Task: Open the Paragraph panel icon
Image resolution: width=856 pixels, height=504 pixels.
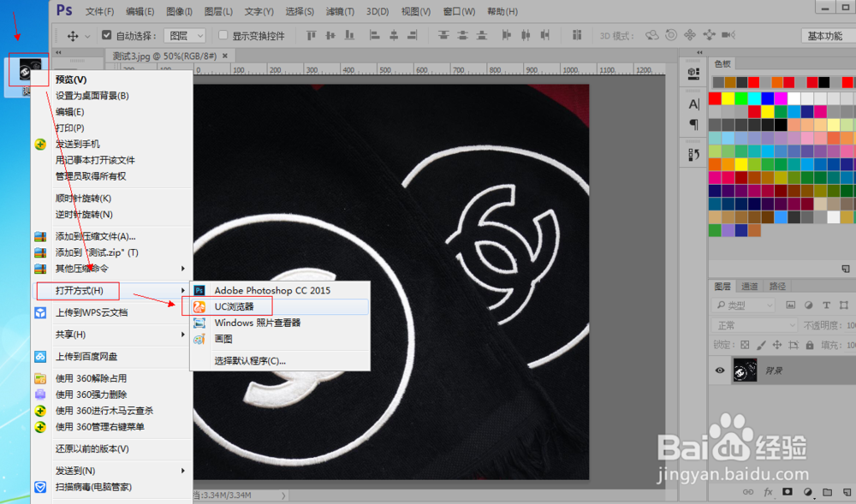Action: [x=693, y=125]
